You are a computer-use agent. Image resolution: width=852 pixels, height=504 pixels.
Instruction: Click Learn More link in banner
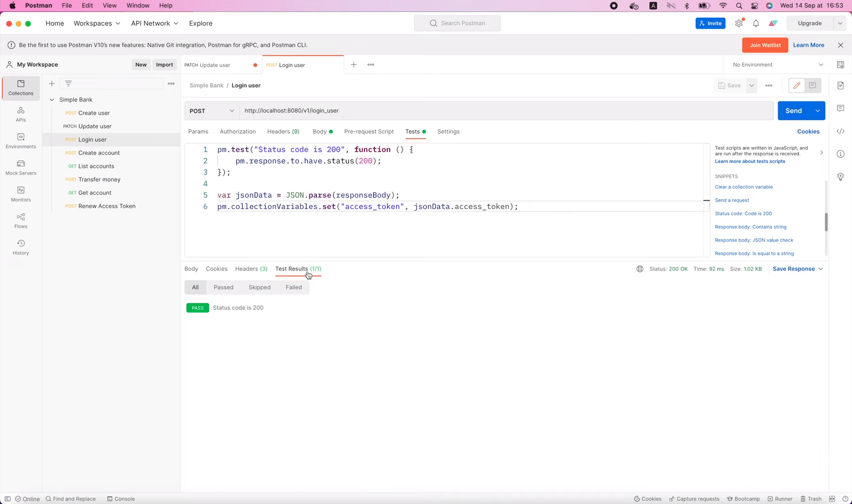[809, 45]
